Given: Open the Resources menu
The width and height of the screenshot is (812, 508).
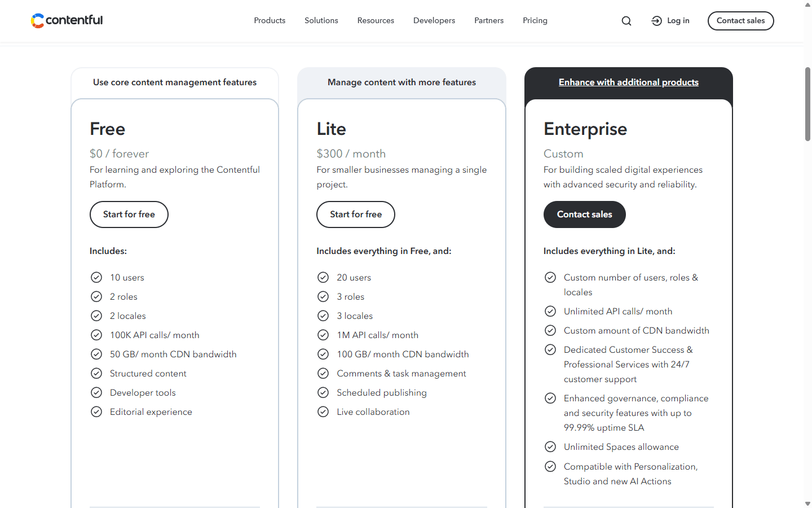Looking at the screenshot, I should 376,20.
